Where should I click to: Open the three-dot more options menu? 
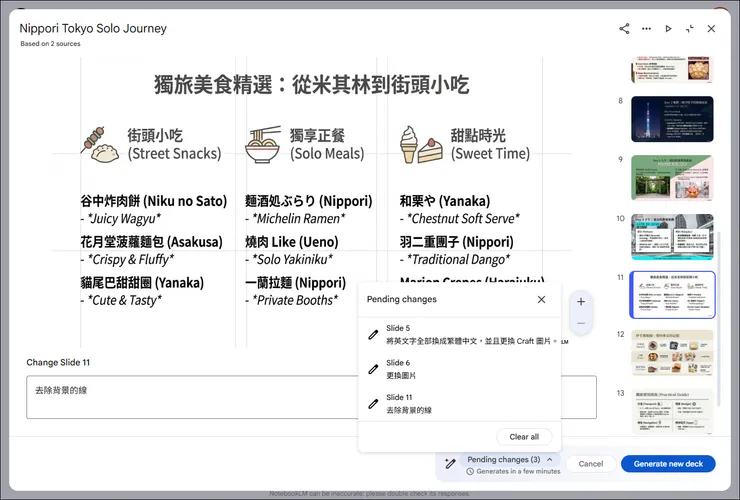[646, 29]
